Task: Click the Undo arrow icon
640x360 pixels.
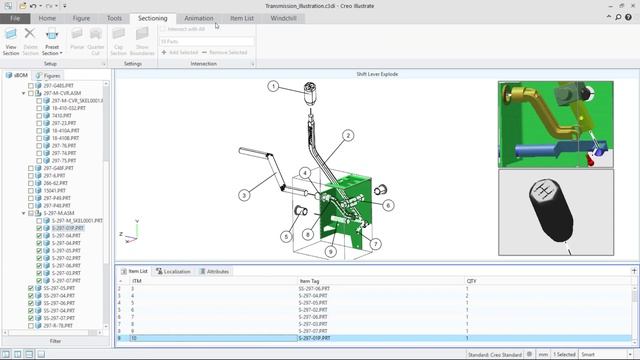Action: (x=33, y=6)
